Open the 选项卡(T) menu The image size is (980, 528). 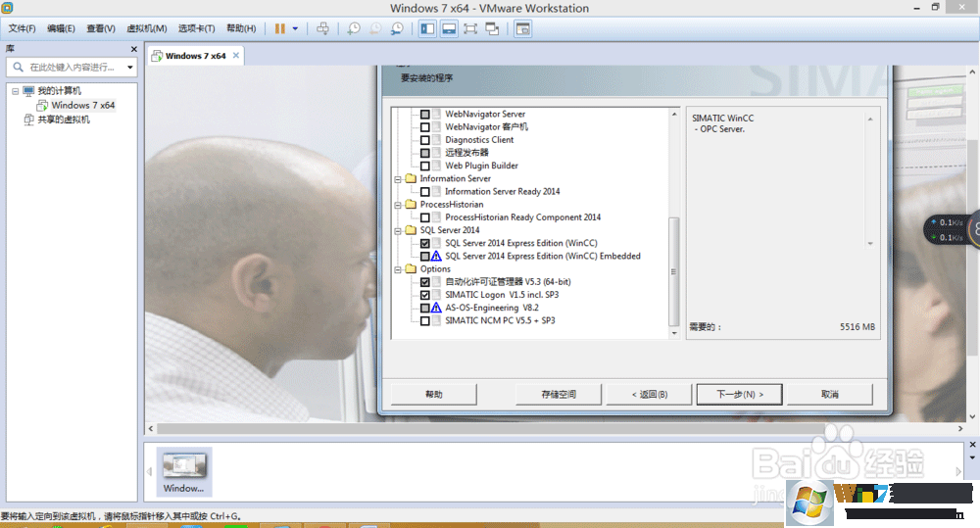point(196,28)
